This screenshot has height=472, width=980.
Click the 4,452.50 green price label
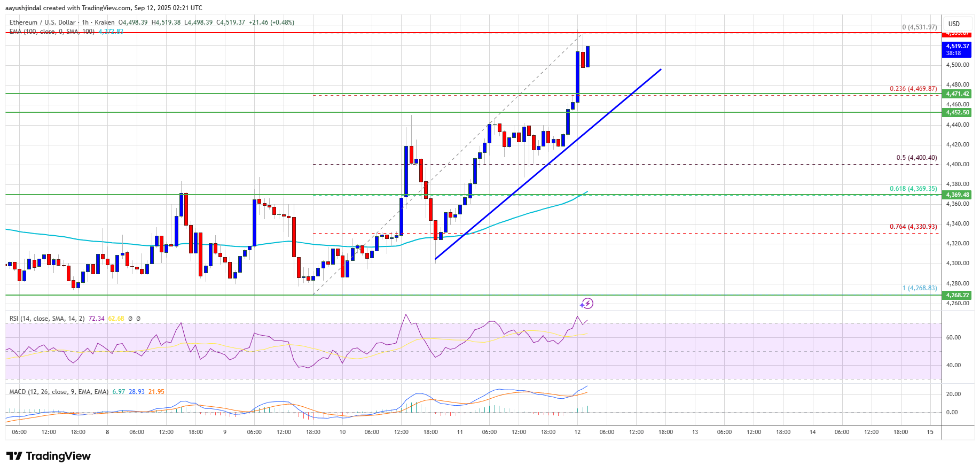pyautogui.click(x=958, y=112)
